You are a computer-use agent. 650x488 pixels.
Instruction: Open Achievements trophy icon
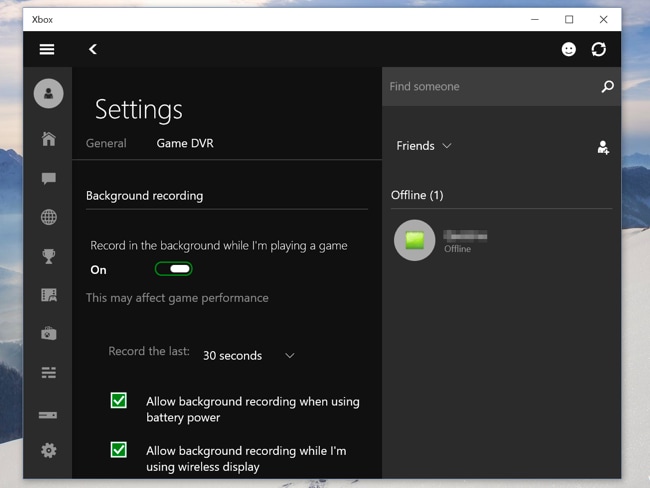click(48, 256)
